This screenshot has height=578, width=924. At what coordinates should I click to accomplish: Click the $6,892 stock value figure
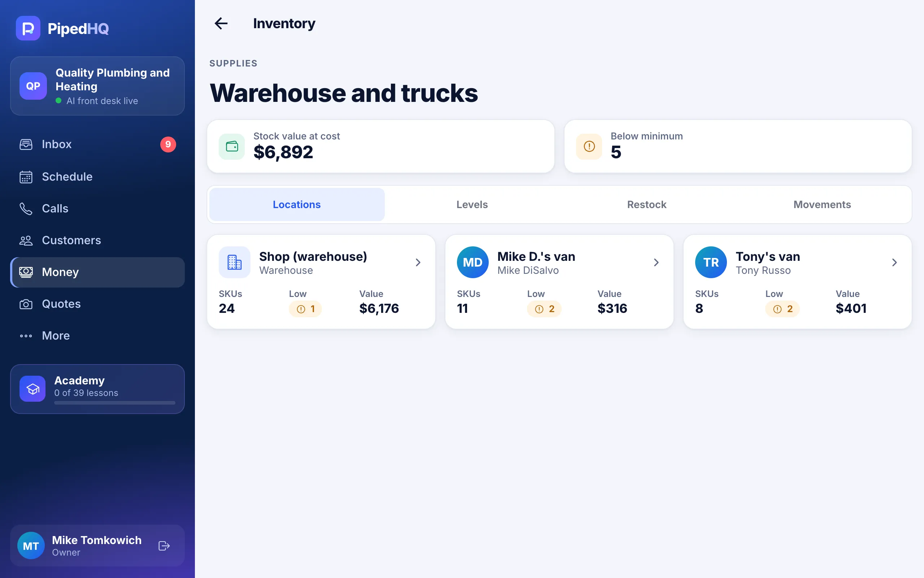[x=283, y=152]
